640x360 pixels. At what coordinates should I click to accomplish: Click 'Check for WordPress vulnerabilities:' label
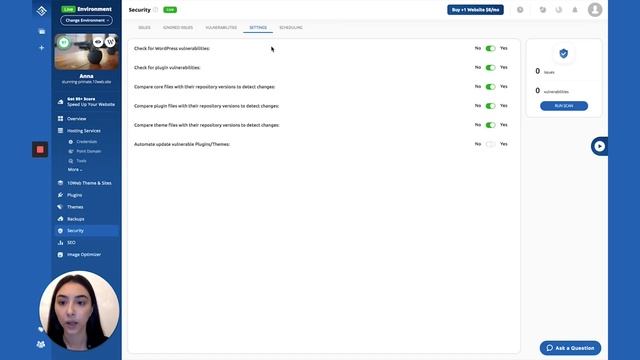pos(172,49)
